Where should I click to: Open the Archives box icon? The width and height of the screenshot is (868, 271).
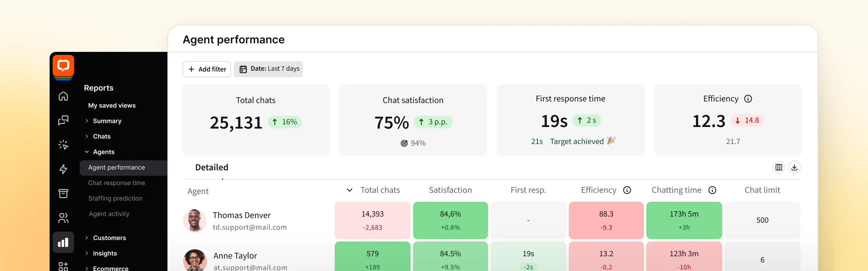coord(63,193)
